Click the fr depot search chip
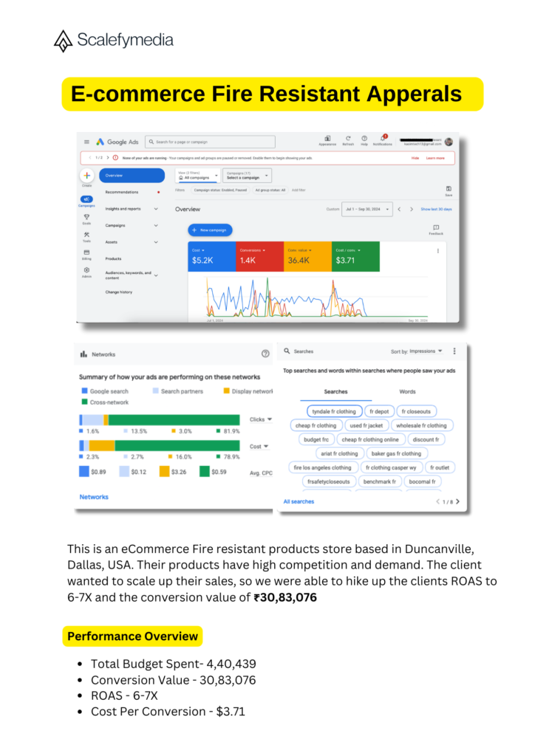Viewport: 535px width, 756px height. coord(378,411)
